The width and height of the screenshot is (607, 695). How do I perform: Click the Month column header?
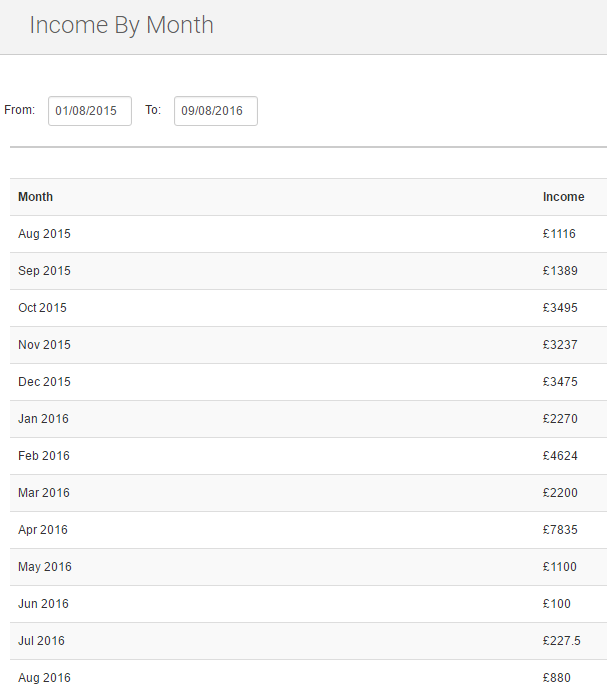point(36,197)
